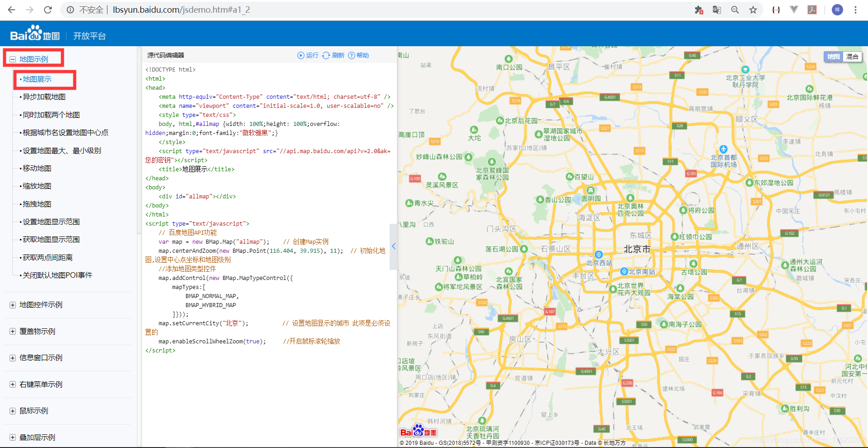Collapse the code editor with the arrow handle
Viewport: 868px width, 448px height.
coord(393,246)
